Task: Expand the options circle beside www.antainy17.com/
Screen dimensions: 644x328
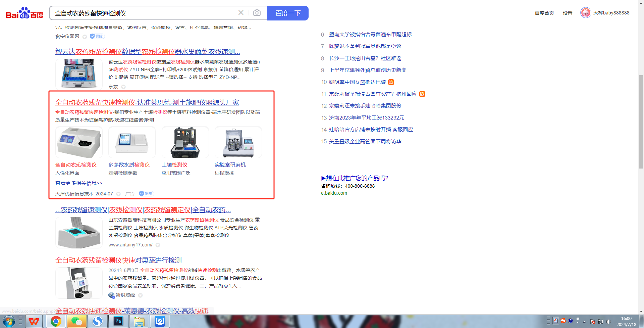Action: 158,245
